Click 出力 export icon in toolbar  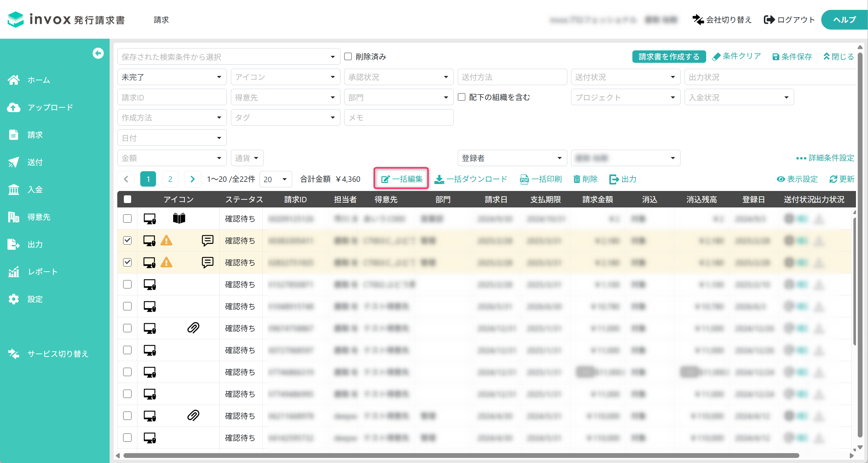(x=614, y=179)
